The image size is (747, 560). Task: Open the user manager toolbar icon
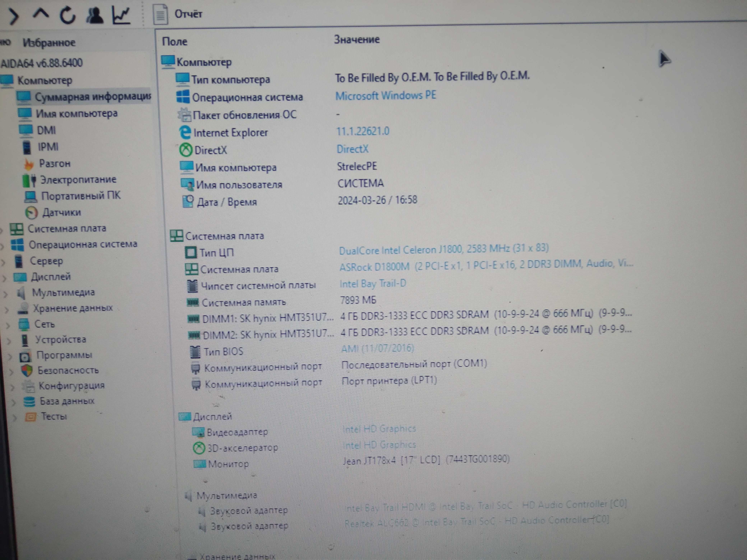(x=95, y=15)
